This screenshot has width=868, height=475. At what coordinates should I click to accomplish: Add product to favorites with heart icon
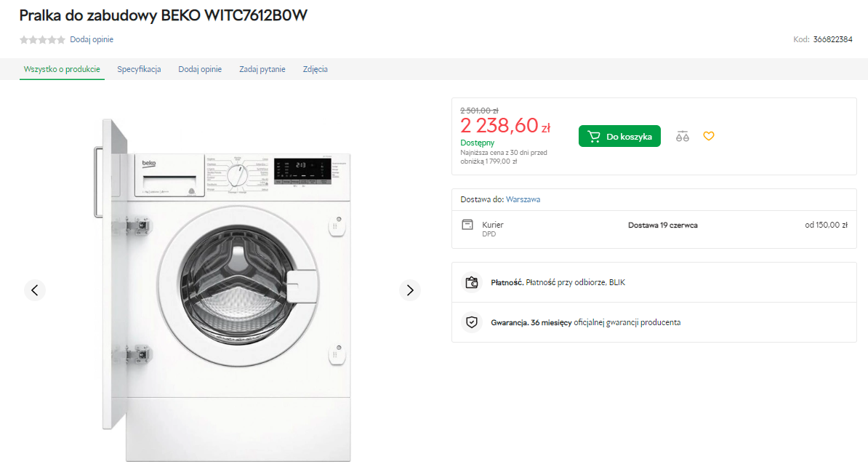[x=709, y=136]
